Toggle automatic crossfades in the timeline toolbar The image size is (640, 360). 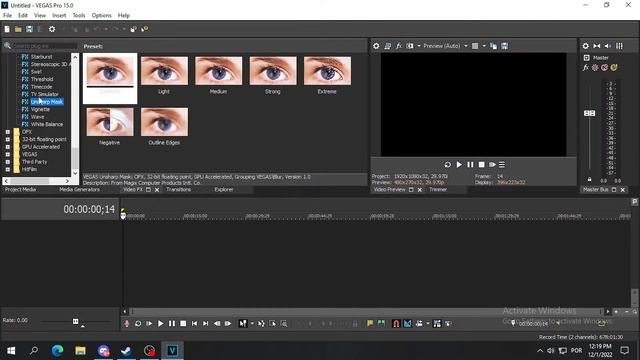407,324
